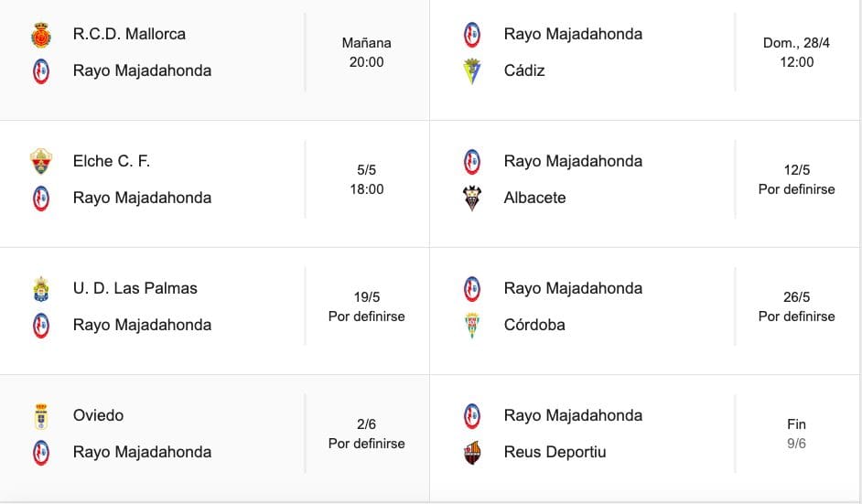Select the Elche C. F. team name

tap(112, 161)
